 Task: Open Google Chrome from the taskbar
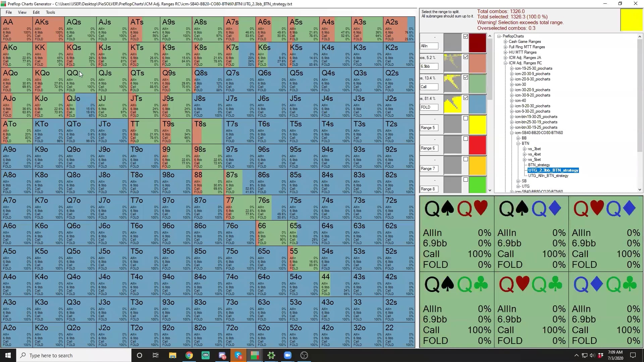[x=189, y=355]
